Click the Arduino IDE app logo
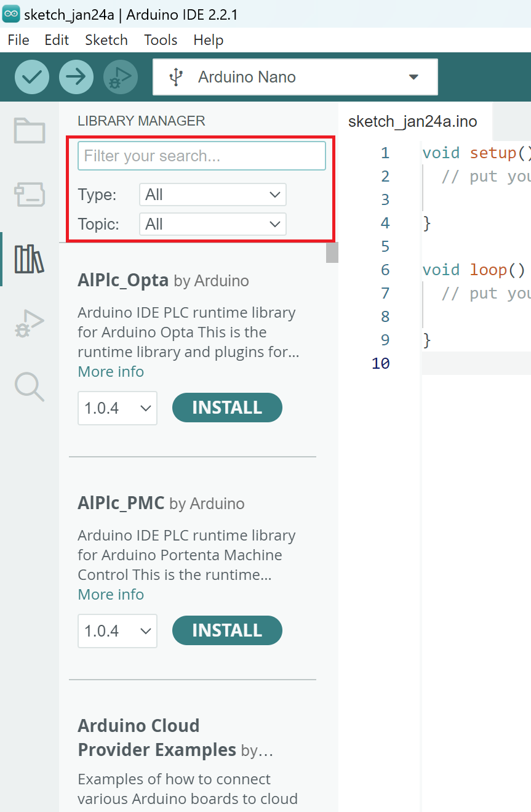 (11, 13)
